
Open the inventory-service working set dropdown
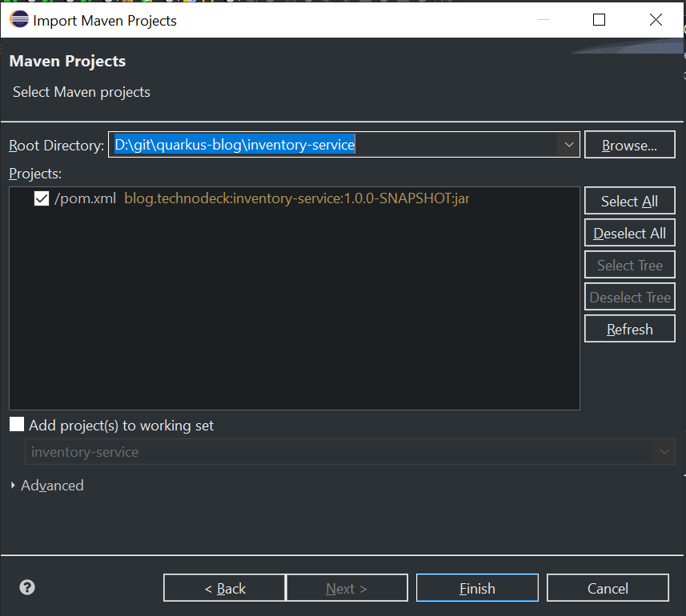point(664,452)
